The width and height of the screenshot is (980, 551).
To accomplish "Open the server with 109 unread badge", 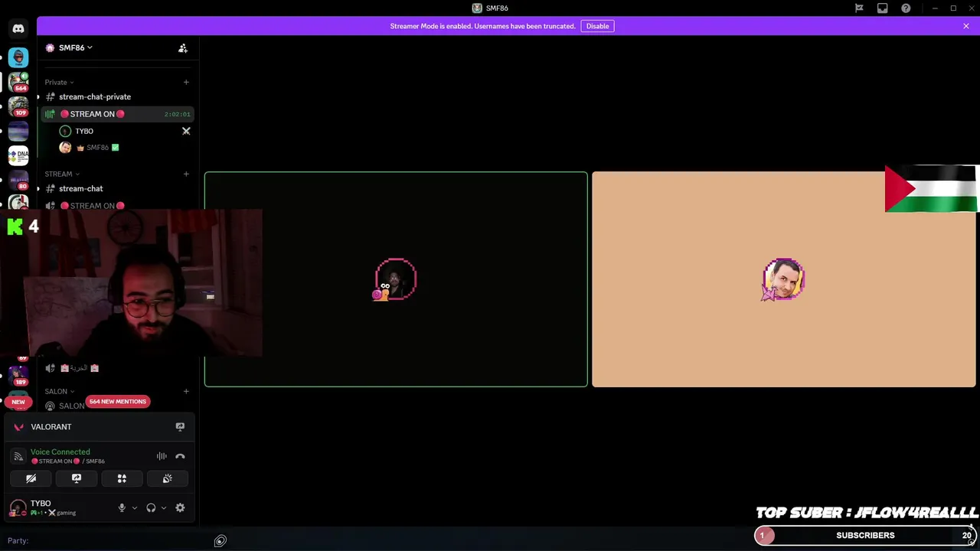I will pyautogui.click(x=18, y=107).
